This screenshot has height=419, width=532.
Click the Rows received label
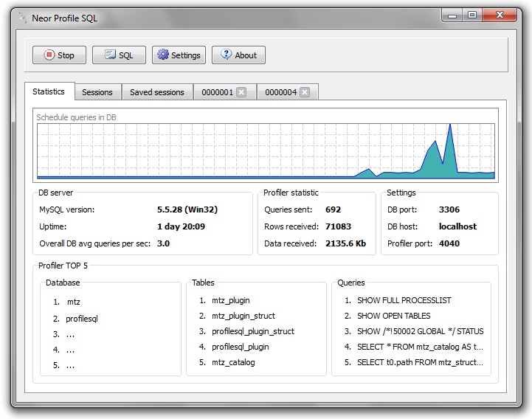[291, 226]
